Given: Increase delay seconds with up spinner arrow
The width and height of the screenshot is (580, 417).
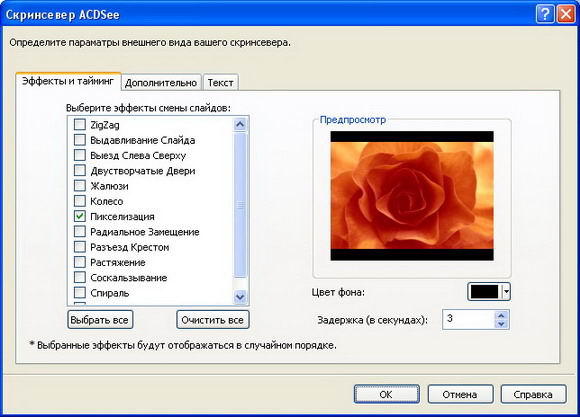Looking at the screenshot, I should [x=502, y=316].
